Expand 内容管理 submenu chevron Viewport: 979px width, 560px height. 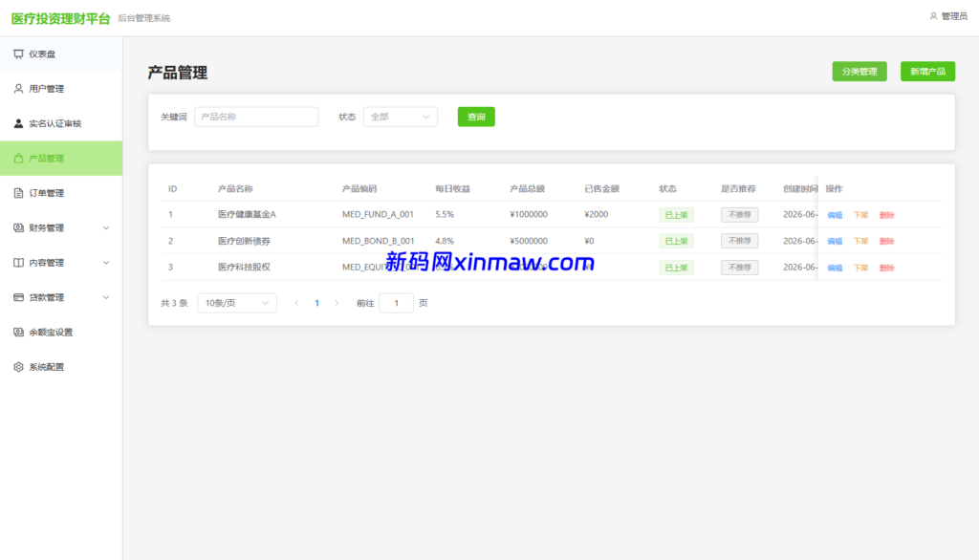[106, 263]
